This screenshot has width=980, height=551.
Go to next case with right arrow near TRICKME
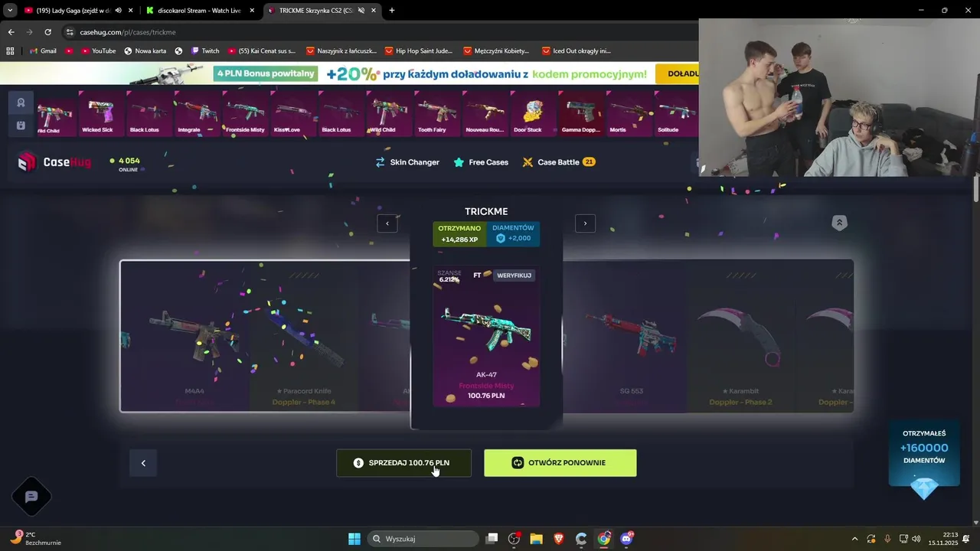[x=585, y=223]
